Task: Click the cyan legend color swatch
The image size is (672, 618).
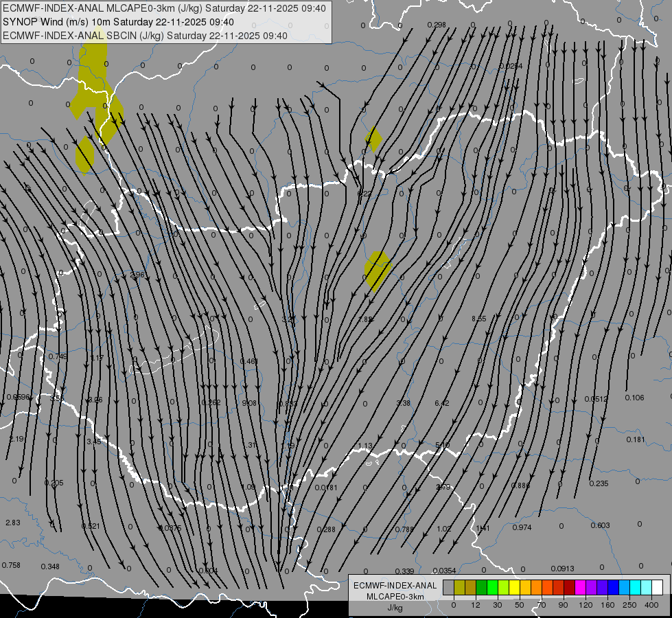Action: (635, 587)
